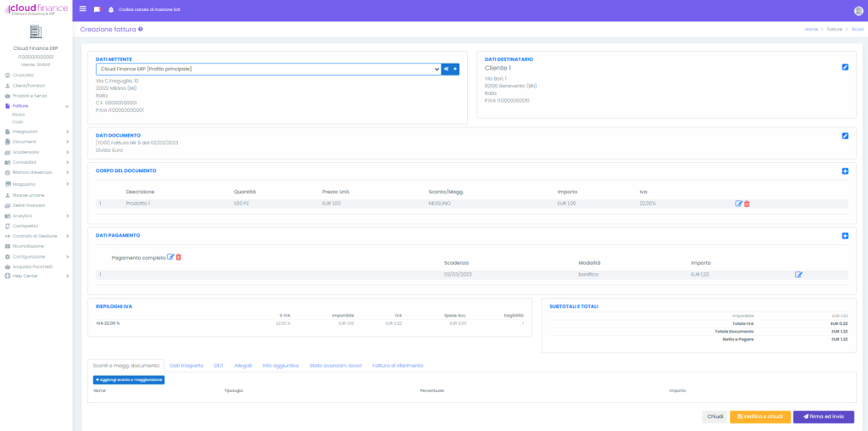Delete Pagamento completo
The height and width of the screenshot is (431, 868).
[178, 257]
